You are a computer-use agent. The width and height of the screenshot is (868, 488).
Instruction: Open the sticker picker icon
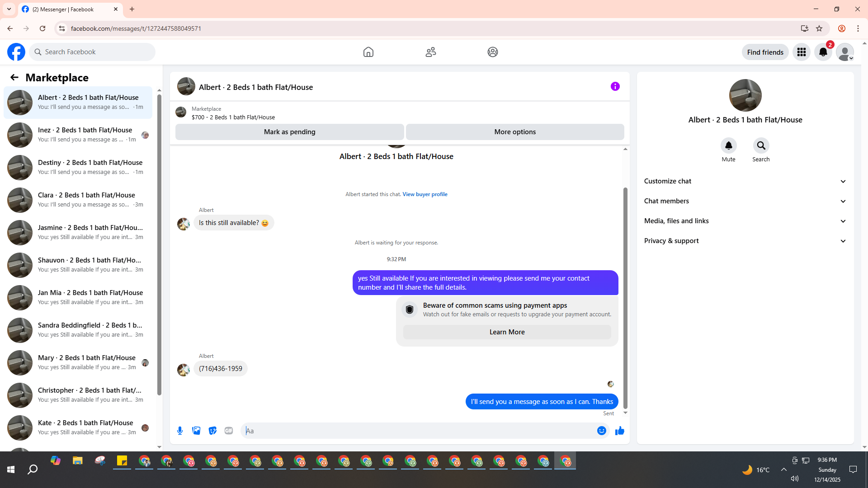point(212,431)
